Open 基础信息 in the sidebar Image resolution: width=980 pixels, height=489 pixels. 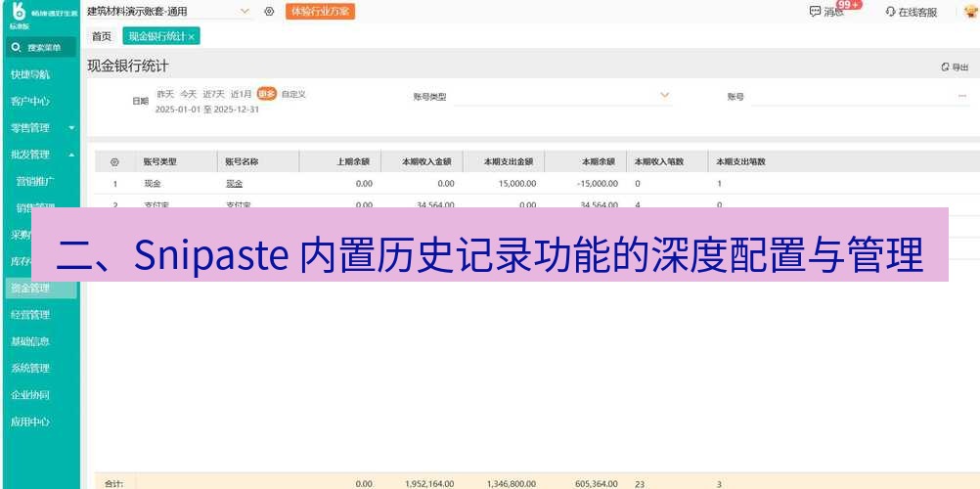(x=30, y=341)
